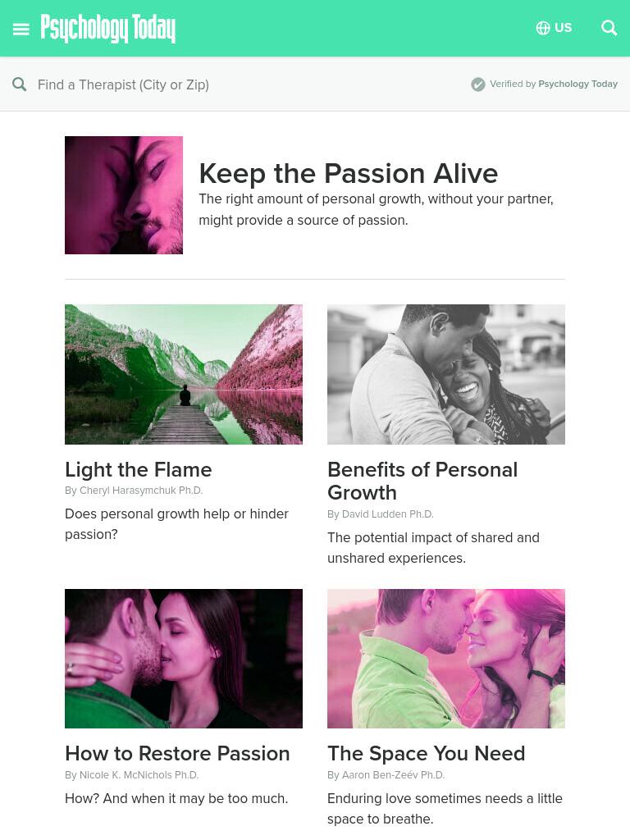Click the verified checkmark badge icon
The height and width of the screenshot is (840, 630).
point(478,84)
